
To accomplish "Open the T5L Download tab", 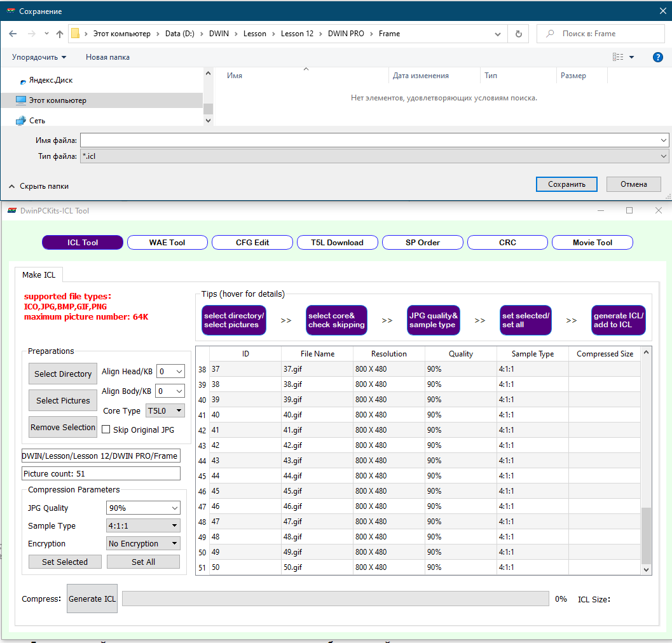I will 338,243.
